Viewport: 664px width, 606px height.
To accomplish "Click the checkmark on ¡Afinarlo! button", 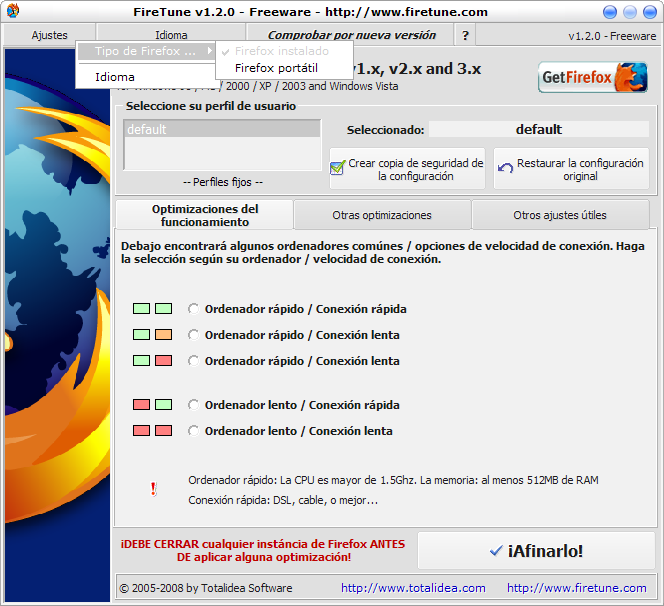I will [496, 551].
